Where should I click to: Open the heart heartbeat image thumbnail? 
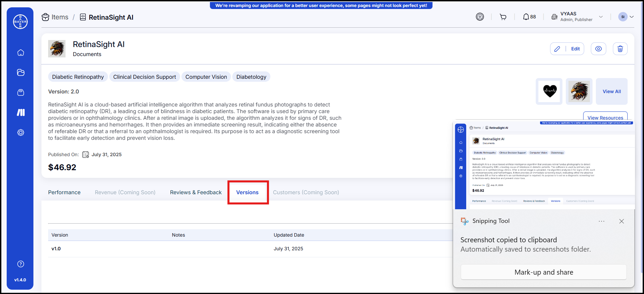click(549, 91)
